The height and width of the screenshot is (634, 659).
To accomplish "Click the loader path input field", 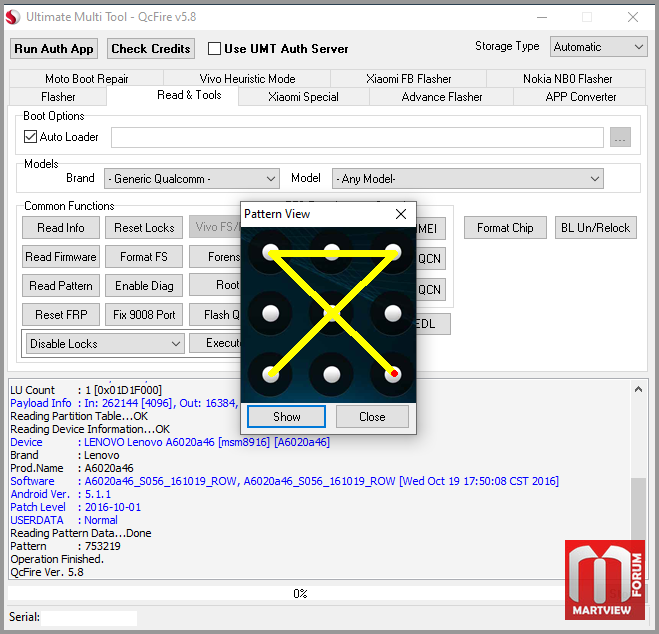I will coord(357,137).
